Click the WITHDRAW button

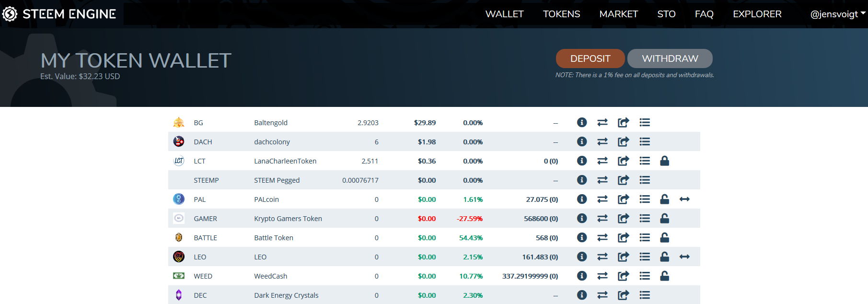[x=670, y=58]
